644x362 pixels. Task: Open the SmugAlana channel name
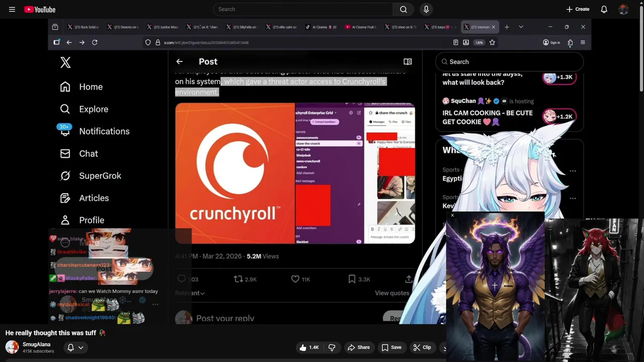pos(36,344)
